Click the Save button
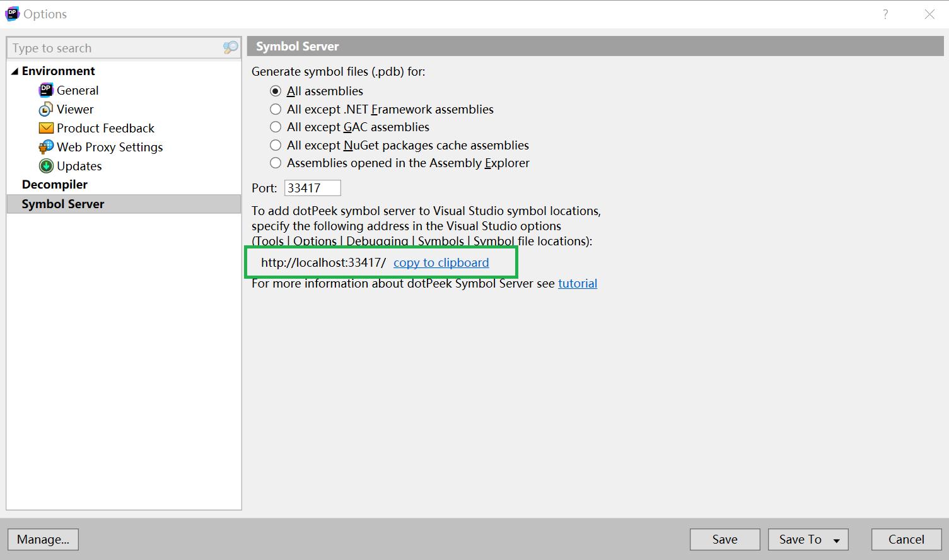Screen dimensions: 949x560 [725, 539]
